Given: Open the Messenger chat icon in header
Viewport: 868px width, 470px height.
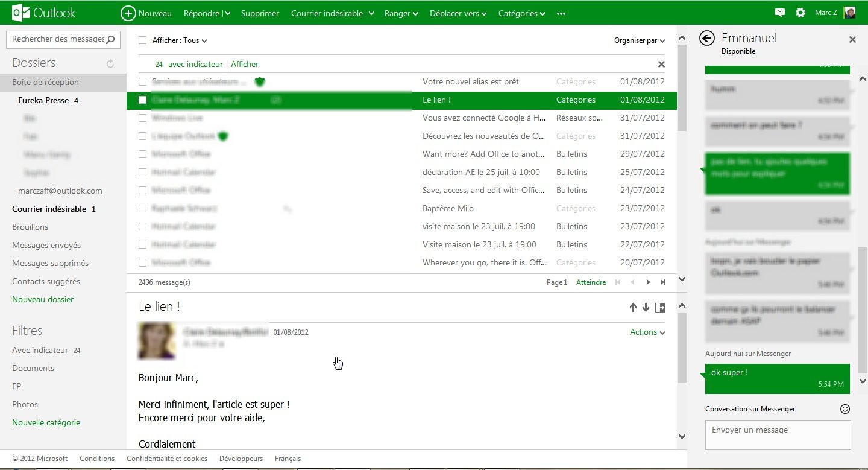Looking at the screenshot, I should (779, 13).
